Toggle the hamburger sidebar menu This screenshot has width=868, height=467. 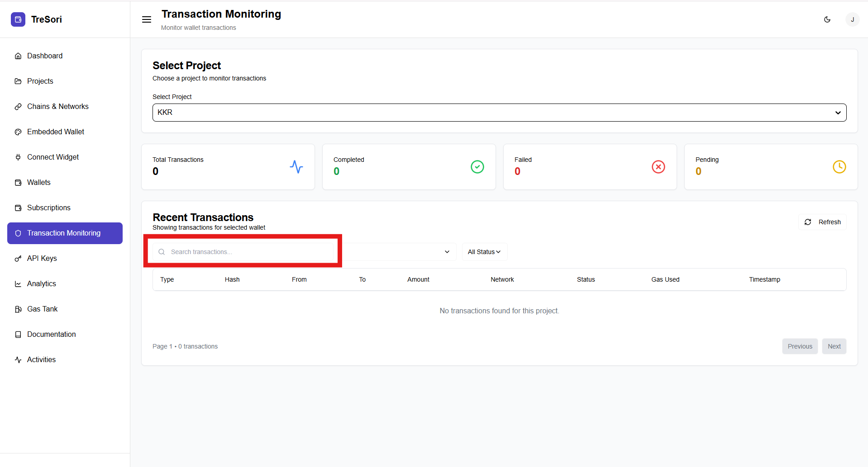point(147,19)
